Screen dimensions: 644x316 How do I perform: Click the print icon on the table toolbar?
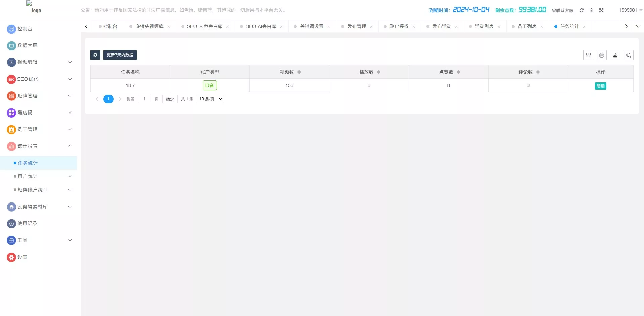pos(601,55)
